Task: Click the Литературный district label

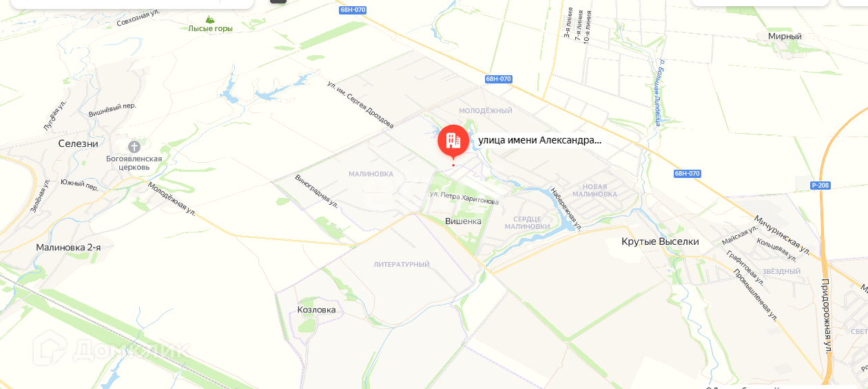Action: point(402,264)
